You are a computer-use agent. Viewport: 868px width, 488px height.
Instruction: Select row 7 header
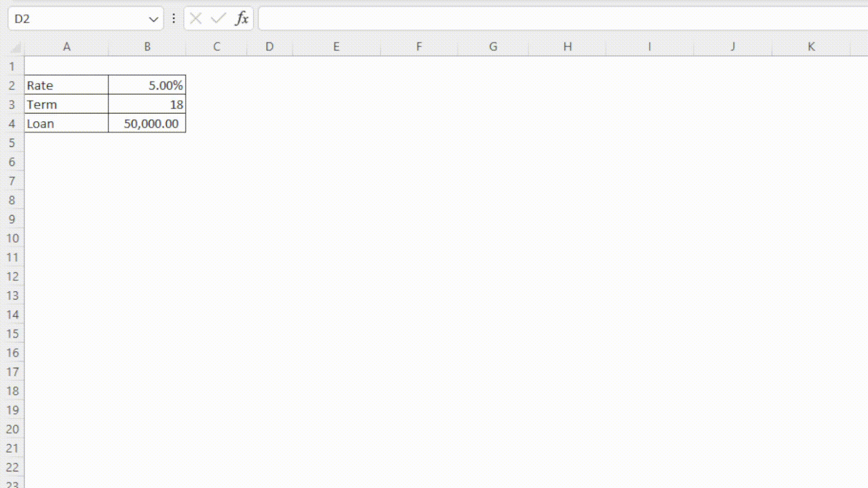(12, 181)
